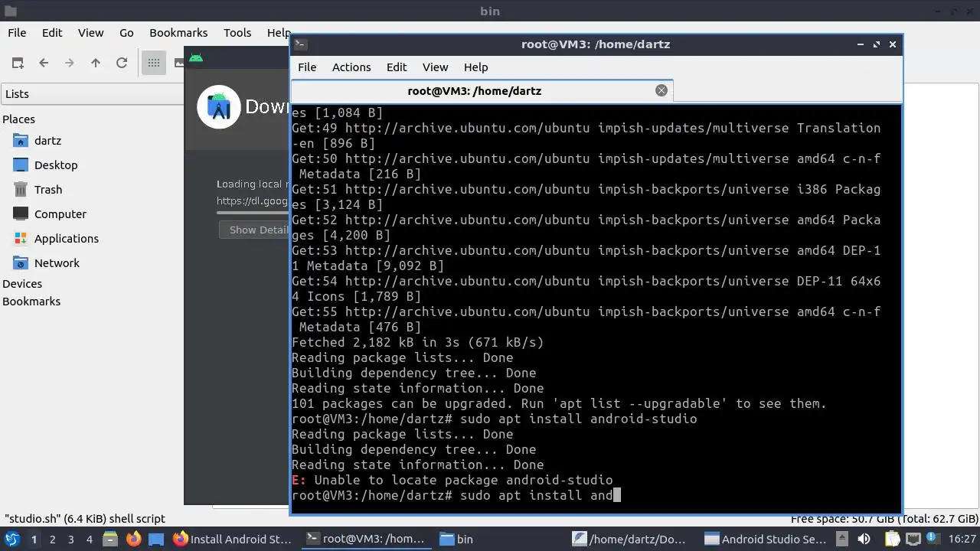
Task: Open the file manager View menu
Action: 90,33
